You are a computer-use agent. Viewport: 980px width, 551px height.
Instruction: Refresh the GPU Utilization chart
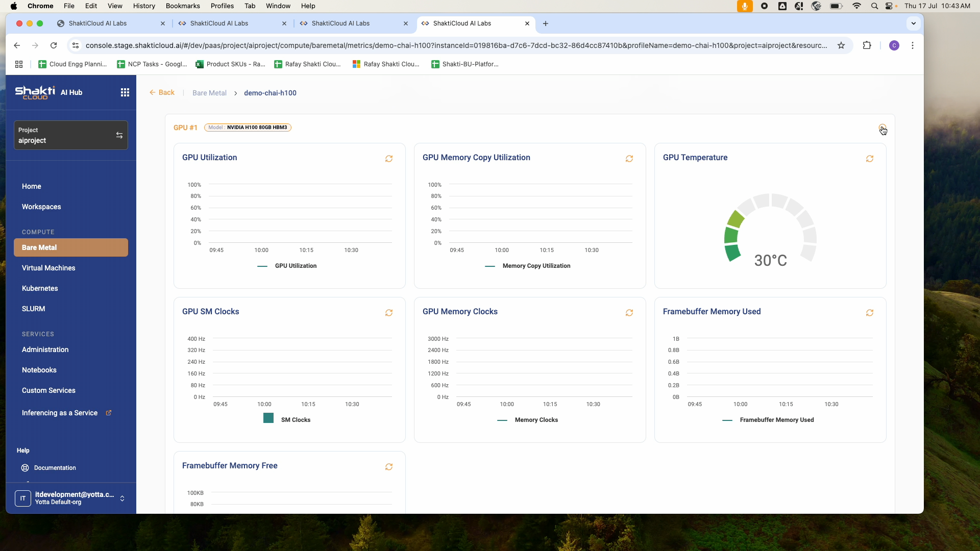tap(389, 159)
